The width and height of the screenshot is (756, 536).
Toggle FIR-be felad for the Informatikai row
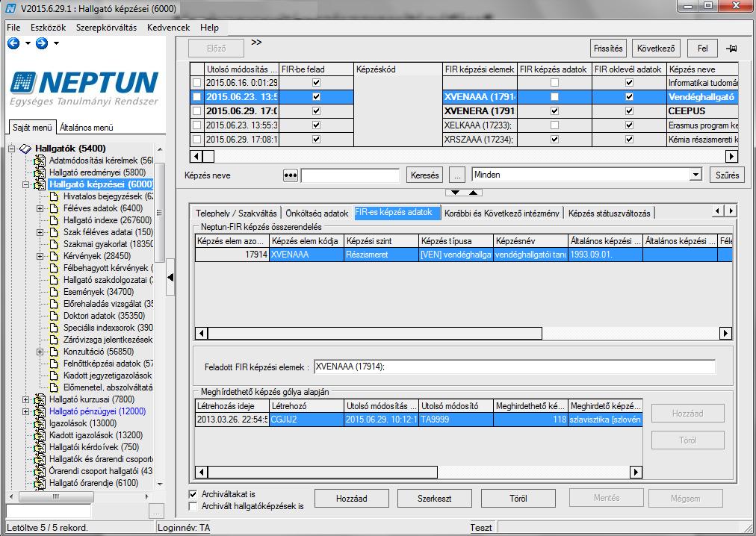(x=316, y=83)
